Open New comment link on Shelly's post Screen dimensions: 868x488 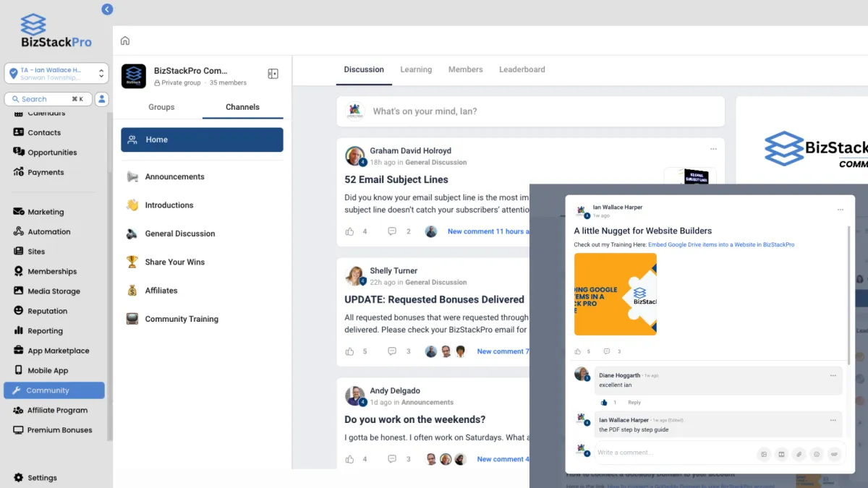(503, 351)
